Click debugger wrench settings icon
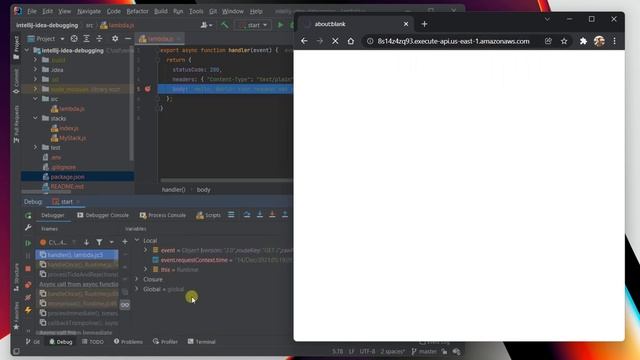640x360 pixels. [28, 228]
